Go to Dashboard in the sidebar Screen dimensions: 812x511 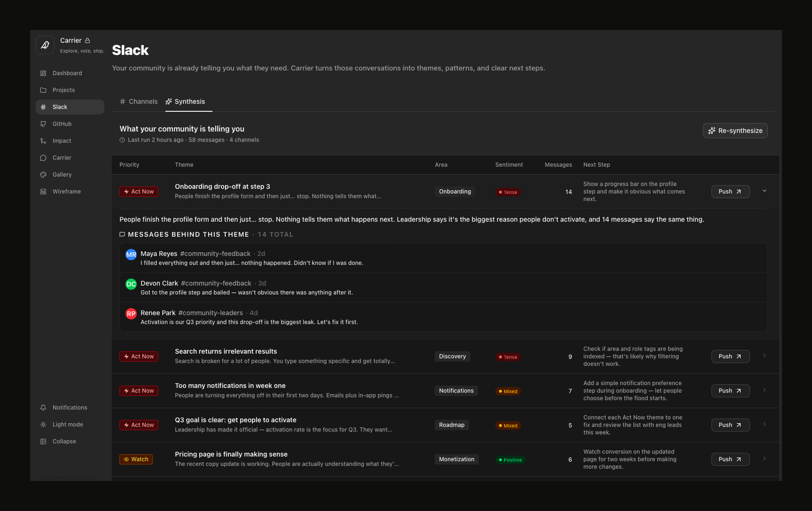[70, 73]
